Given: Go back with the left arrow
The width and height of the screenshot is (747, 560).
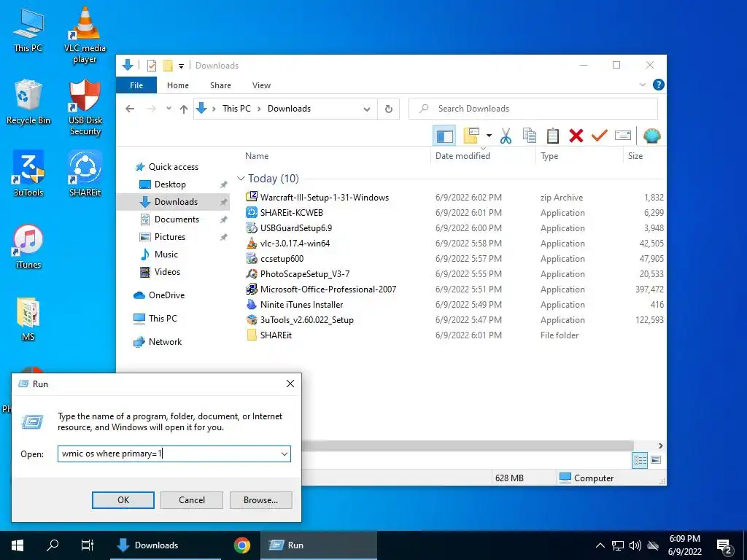Looking at the screenshot, I should [x=130, y=109].
